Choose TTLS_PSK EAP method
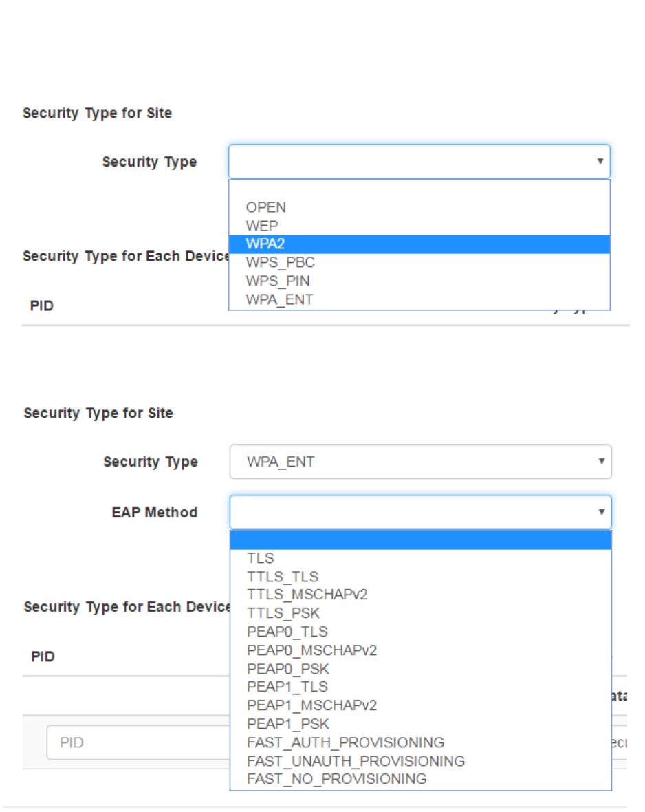This screenshot has width=645, height=812. click(420, 613)
